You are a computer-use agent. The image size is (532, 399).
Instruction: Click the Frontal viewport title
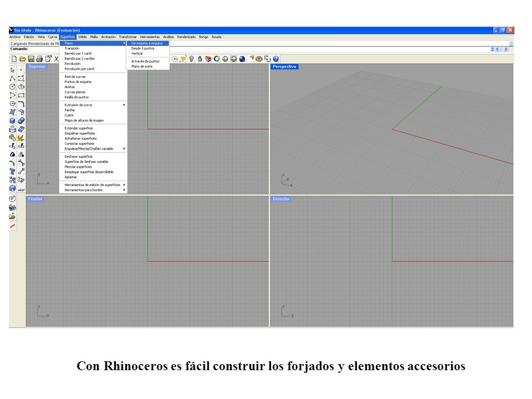pos(35,199)
